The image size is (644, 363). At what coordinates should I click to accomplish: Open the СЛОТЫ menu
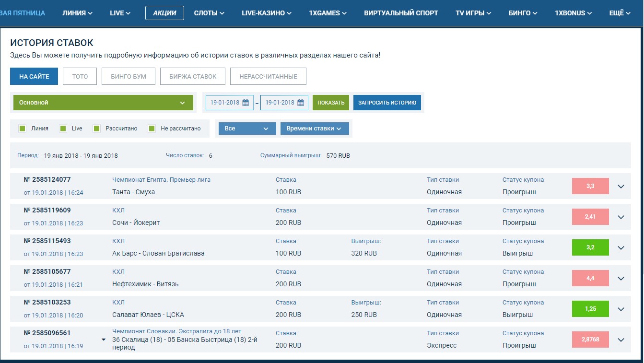click(x=209, y=13)
